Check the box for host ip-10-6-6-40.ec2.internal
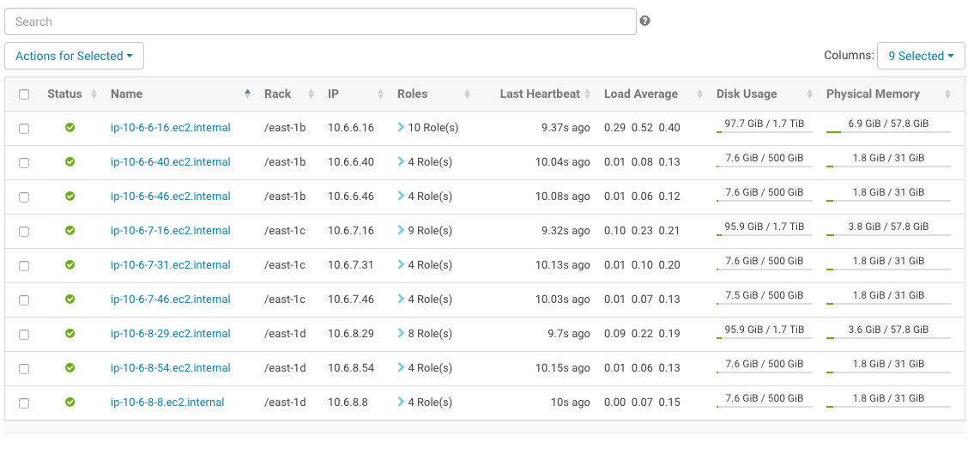980x454 pixels. (24, 163)
